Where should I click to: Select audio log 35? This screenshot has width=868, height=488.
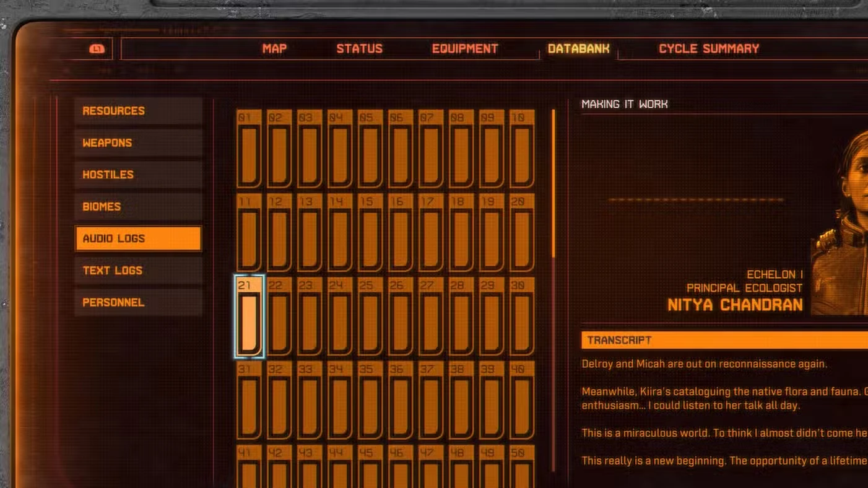pos(371,401)
